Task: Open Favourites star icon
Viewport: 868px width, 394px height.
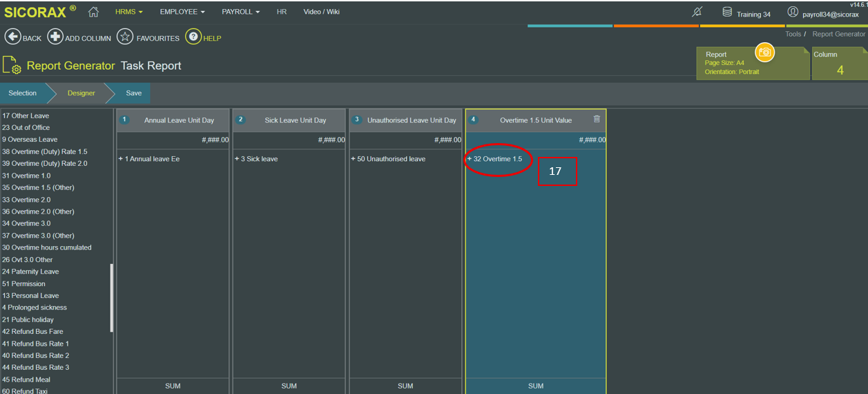Action: (x=125, y=37)
